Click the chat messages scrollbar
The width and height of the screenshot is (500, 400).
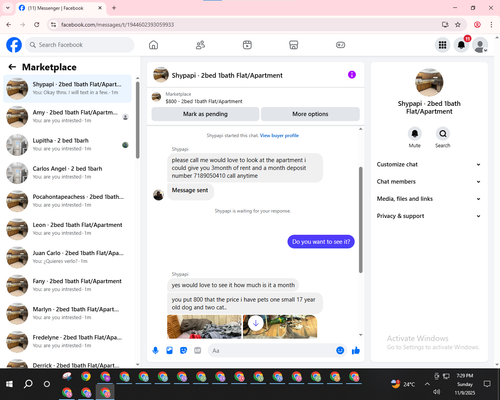coord(360,220)
